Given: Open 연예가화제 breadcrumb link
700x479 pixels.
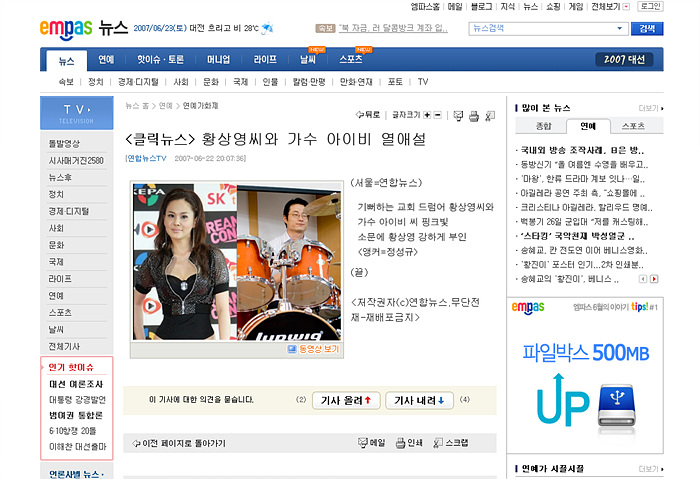Looking at the screenshot, I should pos(200,106).
